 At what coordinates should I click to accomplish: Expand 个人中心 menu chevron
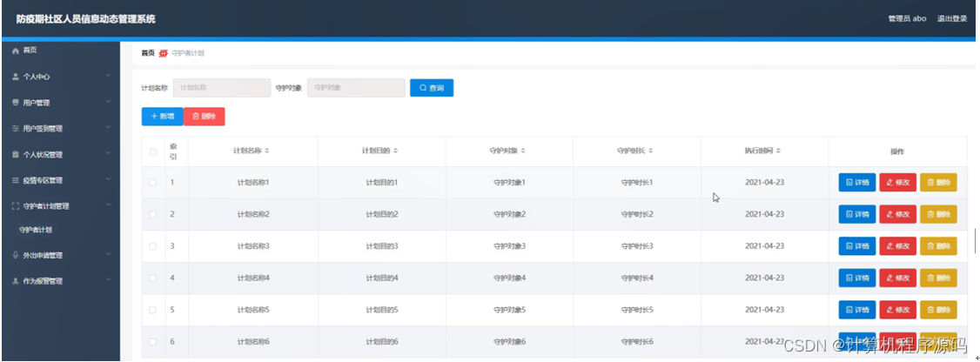tap(108, 77)
